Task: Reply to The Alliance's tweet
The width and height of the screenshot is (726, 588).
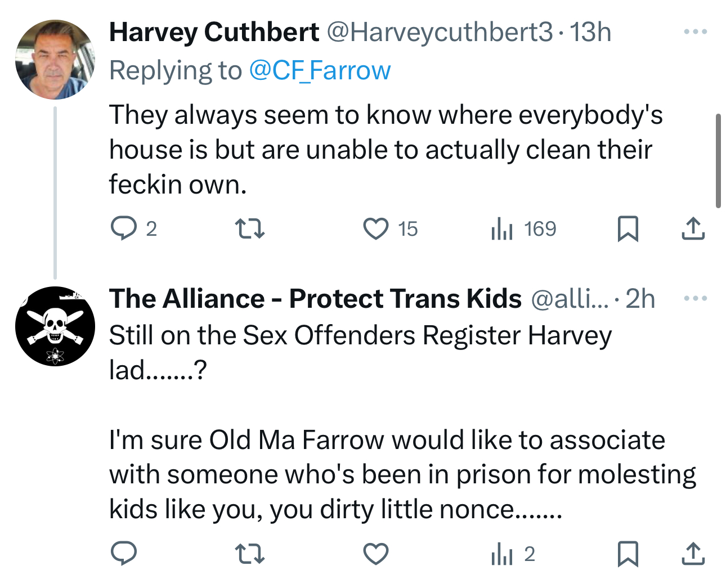Action: [x=123, y=554]
